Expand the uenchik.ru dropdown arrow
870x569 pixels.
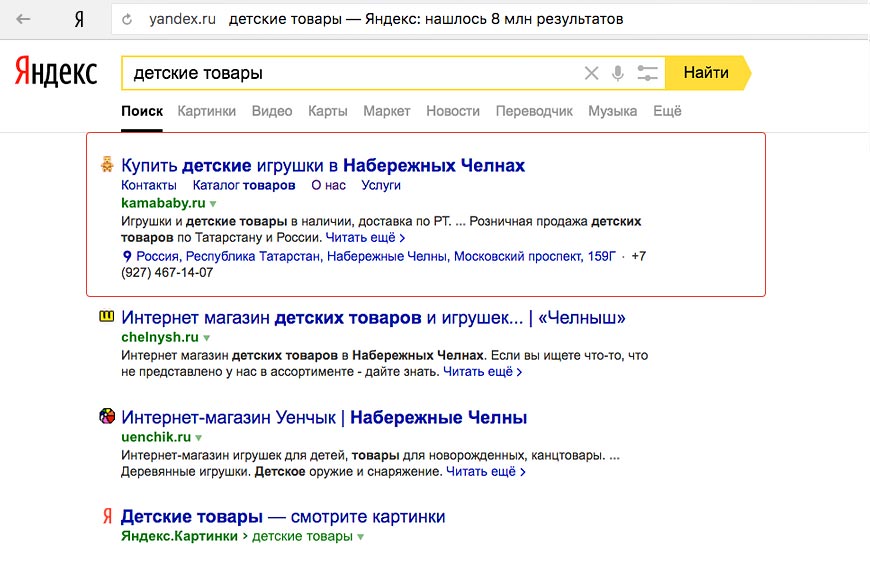pyautogui.click(x=199, y=438)
